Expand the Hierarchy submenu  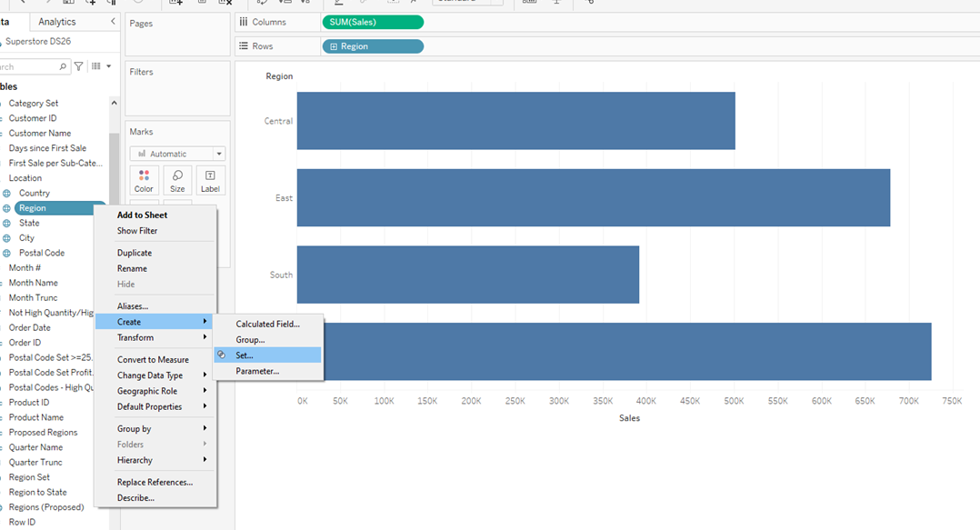(x=155, y=460)
